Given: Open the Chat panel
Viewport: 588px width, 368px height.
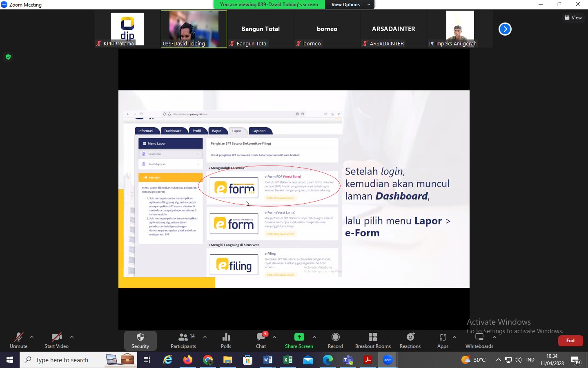Looking at the screenshot, I should (261, 341).
